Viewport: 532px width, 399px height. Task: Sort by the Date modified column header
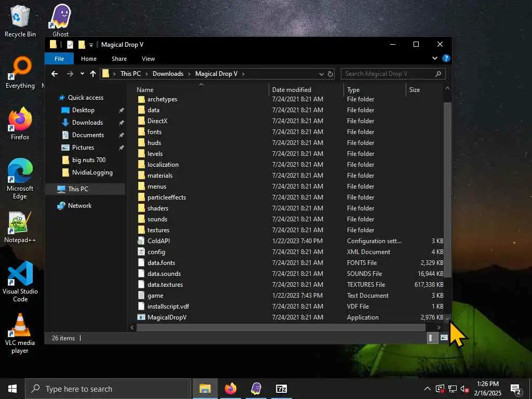(307, 89)
